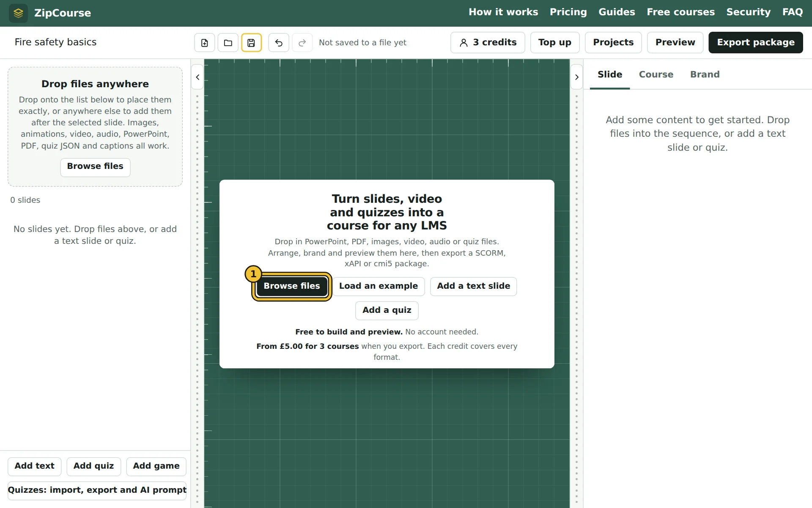
Task: Load an example course
Action: tap(379, 286)
